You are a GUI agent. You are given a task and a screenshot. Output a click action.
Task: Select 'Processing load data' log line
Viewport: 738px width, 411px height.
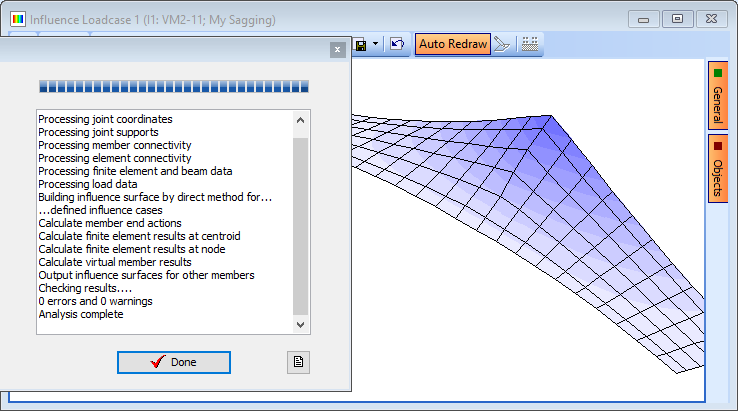point(88,184)
